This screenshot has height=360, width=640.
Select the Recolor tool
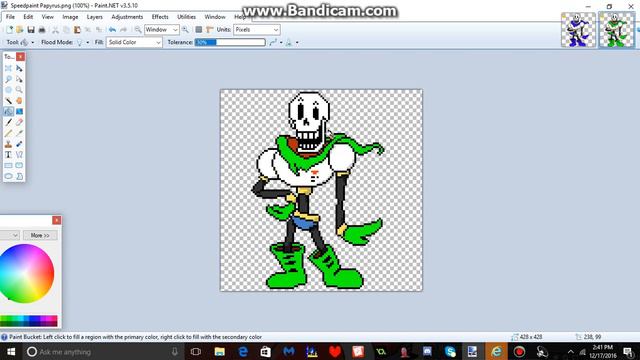tap(19, 144)
